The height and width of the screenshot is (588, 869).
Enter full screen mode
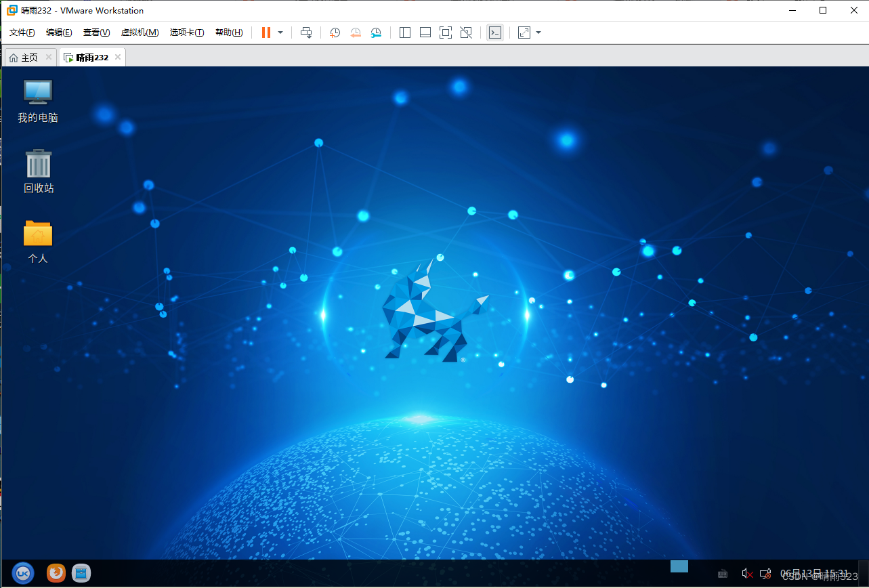coord(445,33)
